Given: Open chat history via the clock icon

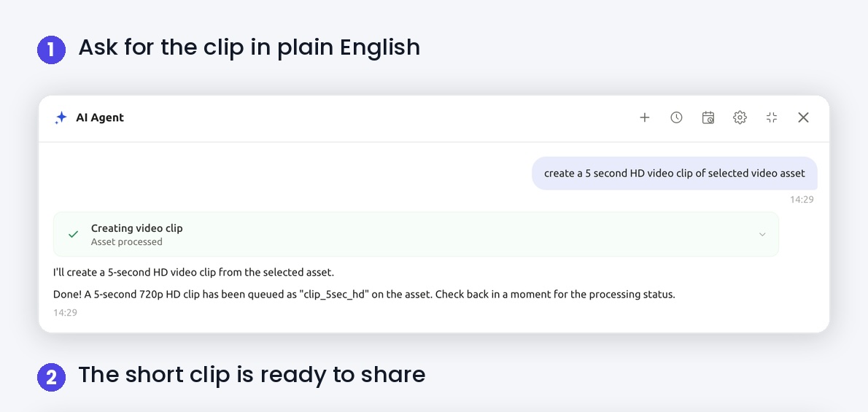Looking at the screenshot, I should 676,117.
